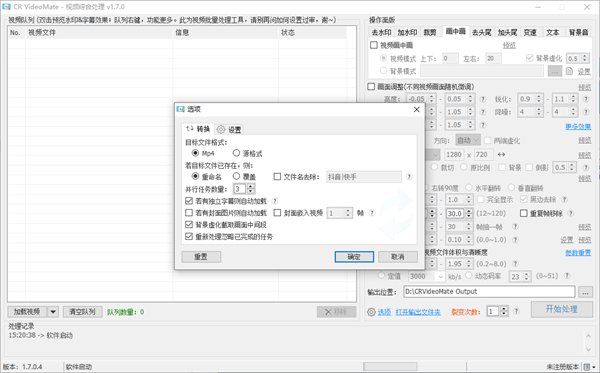Uncheck 背景虚化截取画面中间段 option
Screen dimensions: 600x373
click(x=189, y=225)
